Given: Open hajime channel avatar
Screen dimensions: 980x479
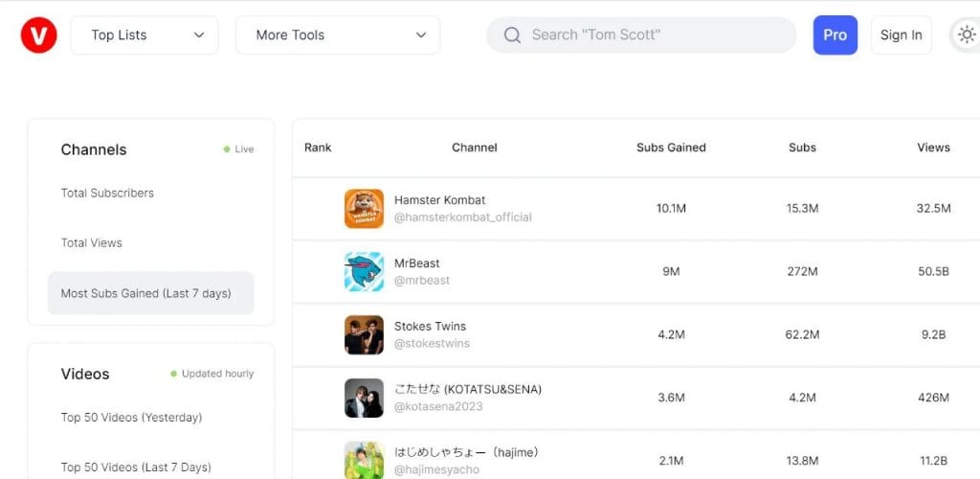Looking at the screenshot, I should 364,460.
